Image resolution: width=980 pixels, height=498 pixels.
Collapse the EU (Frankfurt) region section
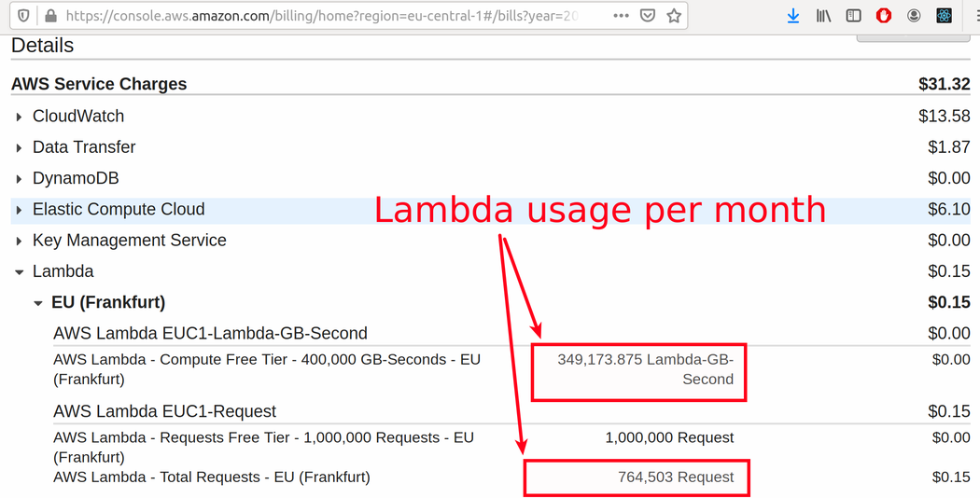38,303
